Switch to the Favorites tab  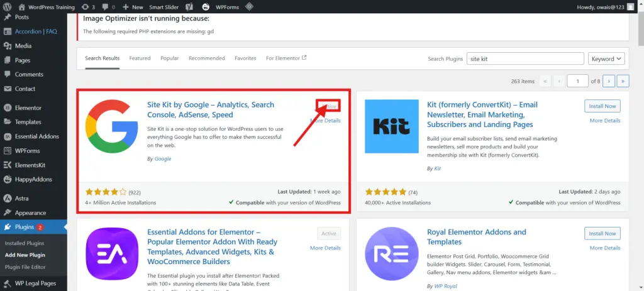[245, 58]
